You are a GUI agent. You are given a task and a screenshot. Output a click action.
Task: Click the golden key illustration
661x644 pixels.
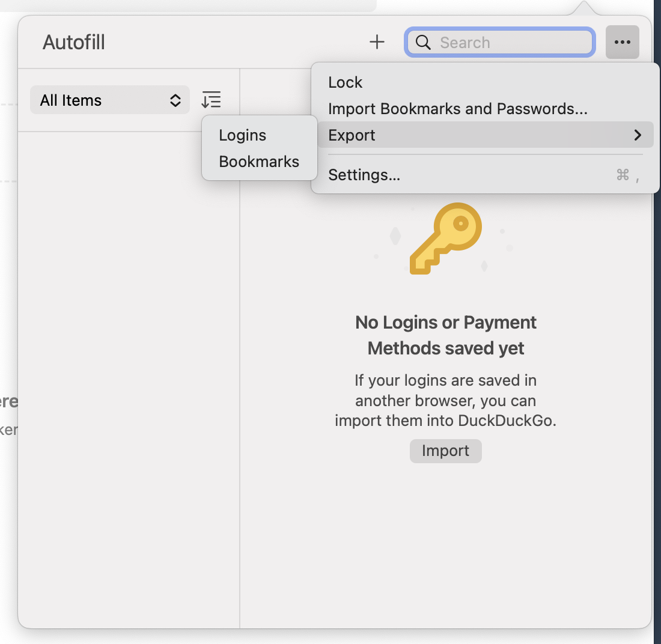click(x=446, y=238)
